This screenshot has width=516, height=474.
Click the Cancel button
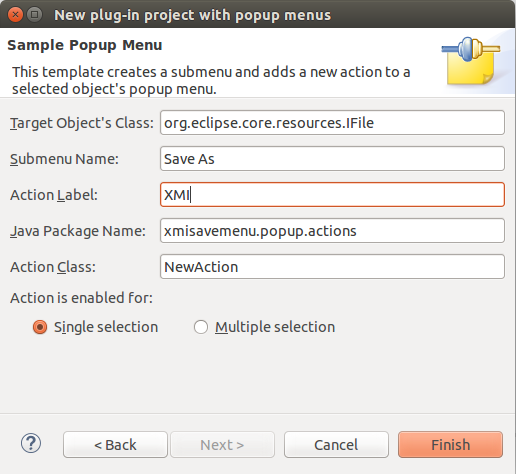coord(336,445)
